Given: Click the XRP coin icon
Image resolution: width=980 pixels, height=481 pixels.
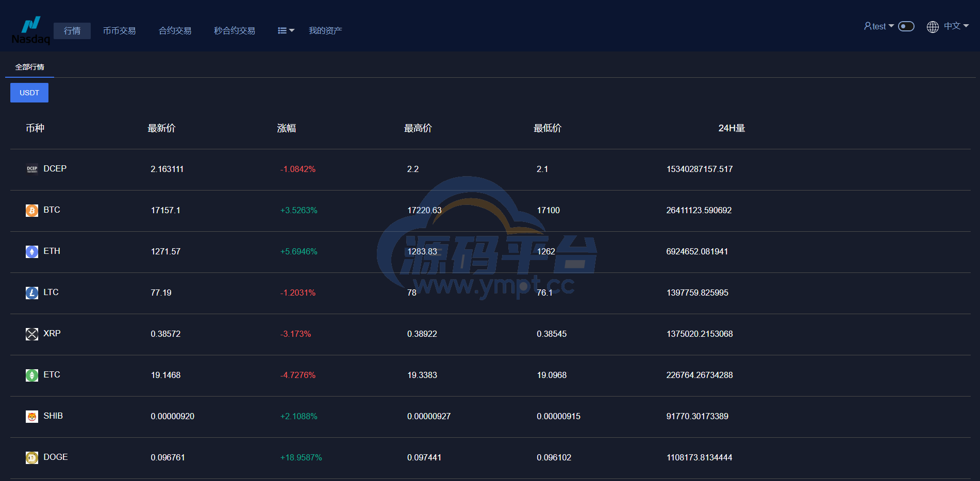Looking at the screenshot, I should tap(32, 334).
